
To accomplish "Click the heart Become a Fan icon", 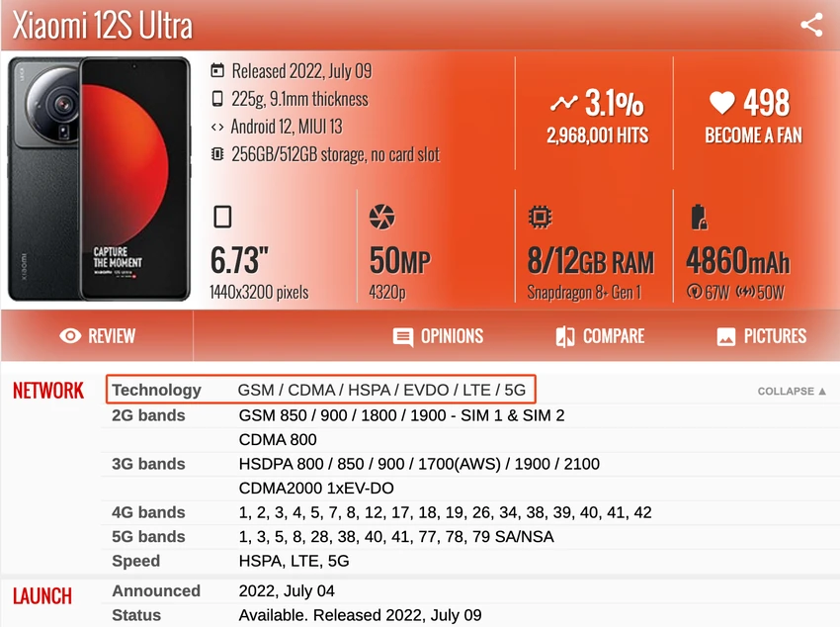I will (x=721, y=102).
